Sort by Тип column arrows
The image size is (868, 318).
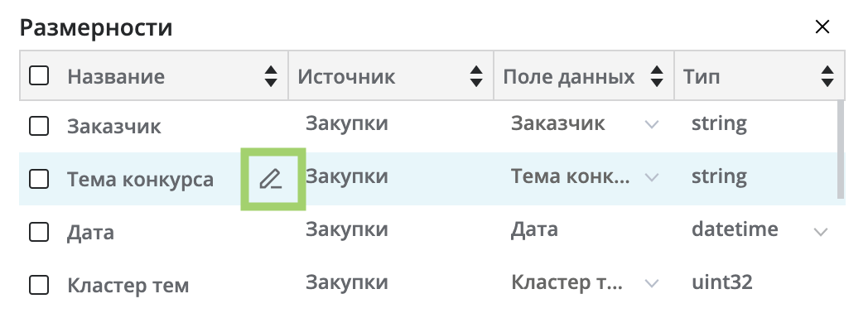coord(827,76)
